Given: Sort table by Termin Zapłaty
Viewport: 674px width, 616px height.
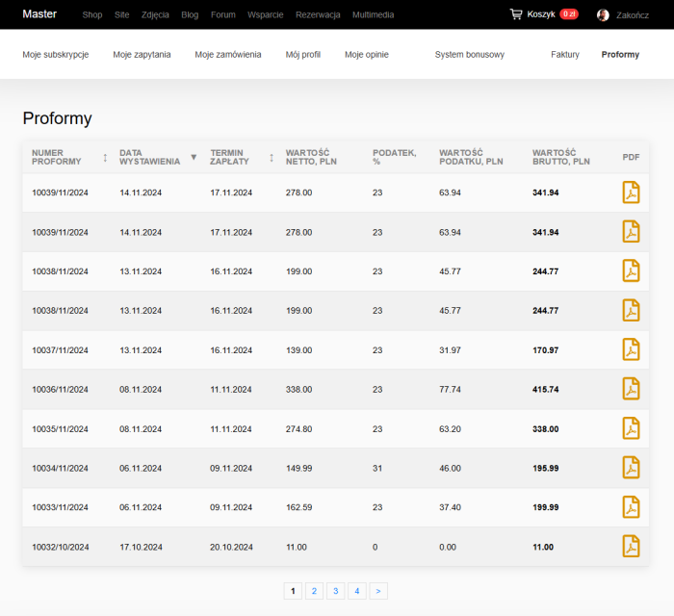Looking at the screenshot, I should point(272,157).
